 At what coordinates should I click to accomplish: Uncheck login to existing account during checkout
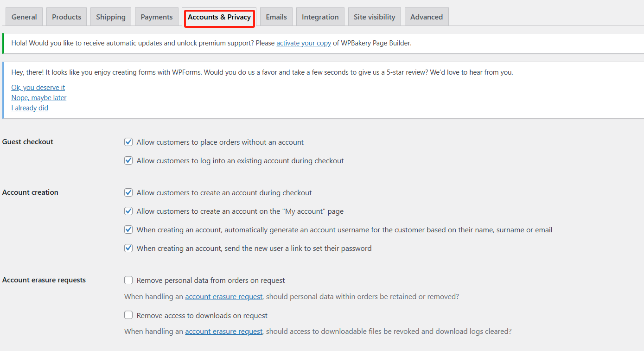(128, 160)
